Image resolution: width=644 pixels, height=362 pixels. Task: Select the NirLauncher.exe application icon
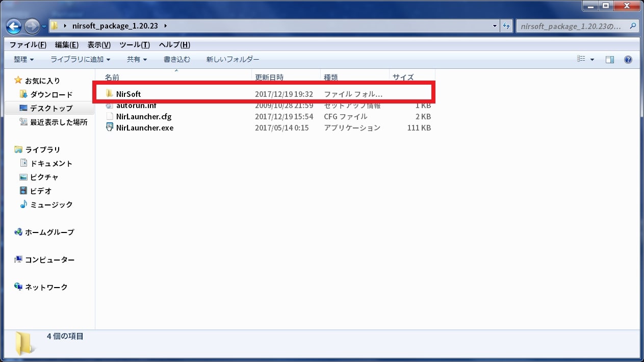[x=109, y=127]
